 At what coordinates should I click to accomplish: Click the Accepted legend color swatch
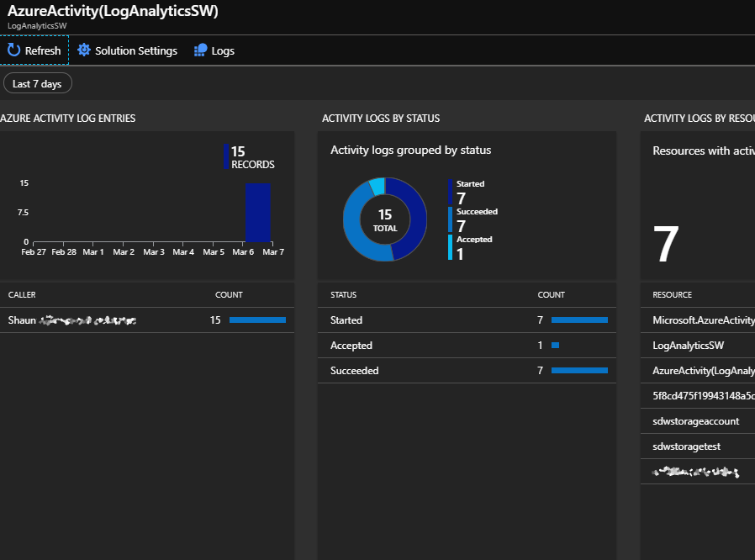point(451,248)
